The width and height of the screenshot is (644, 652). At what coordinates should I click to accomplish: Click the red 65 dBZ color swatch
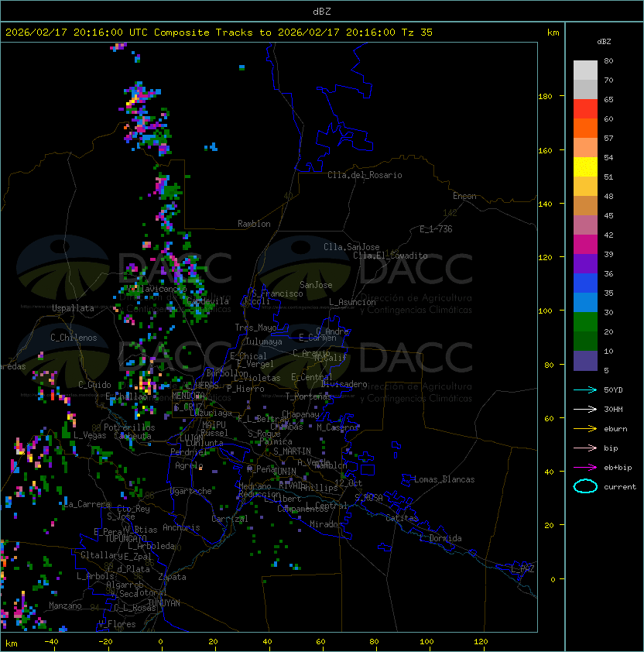coord(585,109)
